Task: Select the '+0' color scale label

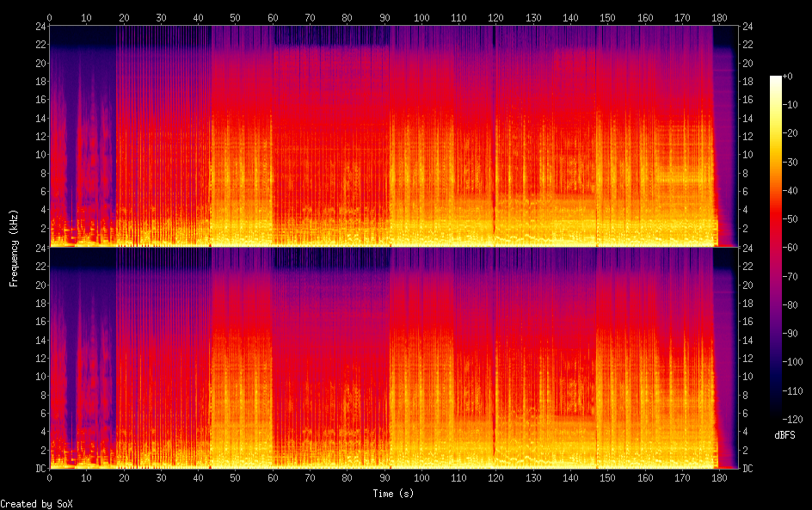Action: pyautogui.click(x=788, y=76)
